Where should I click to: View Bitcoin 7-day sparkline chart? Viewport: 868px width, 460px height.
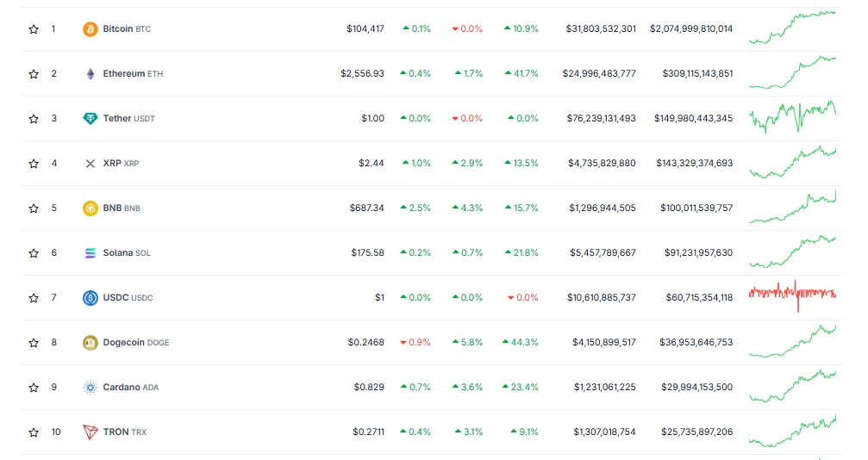tap(793, 27)
